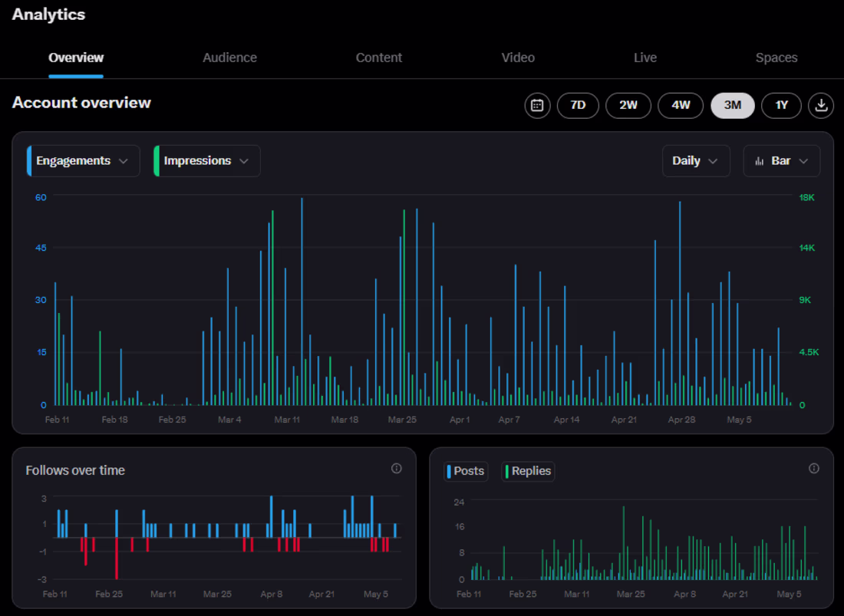Click info icon on Posts/Replies chart
Image resolution: width=844 pixels, height=616 pixels.
pyautogui.click(x=814, y=469)
